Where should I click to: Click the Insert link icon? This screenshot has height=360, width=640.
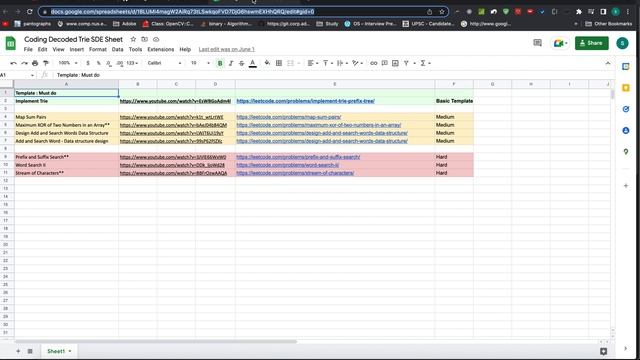tap(373, 63)
